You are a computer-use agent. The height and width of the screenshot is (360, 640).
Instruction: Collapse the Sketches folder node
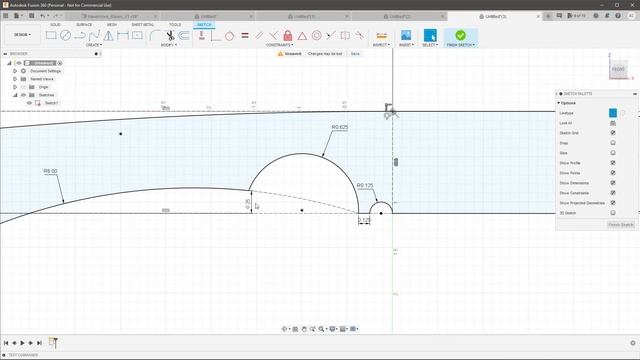tap(15, 95)
